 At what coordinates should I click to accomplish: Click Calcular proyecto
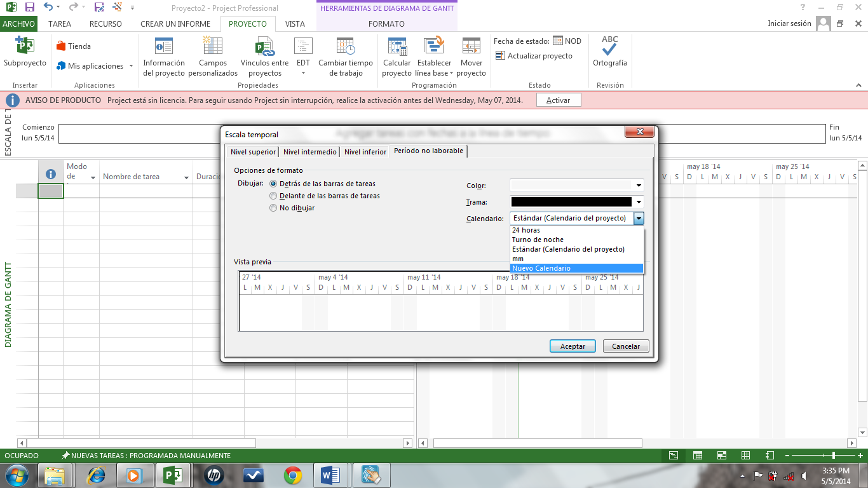tap(397, 57)
